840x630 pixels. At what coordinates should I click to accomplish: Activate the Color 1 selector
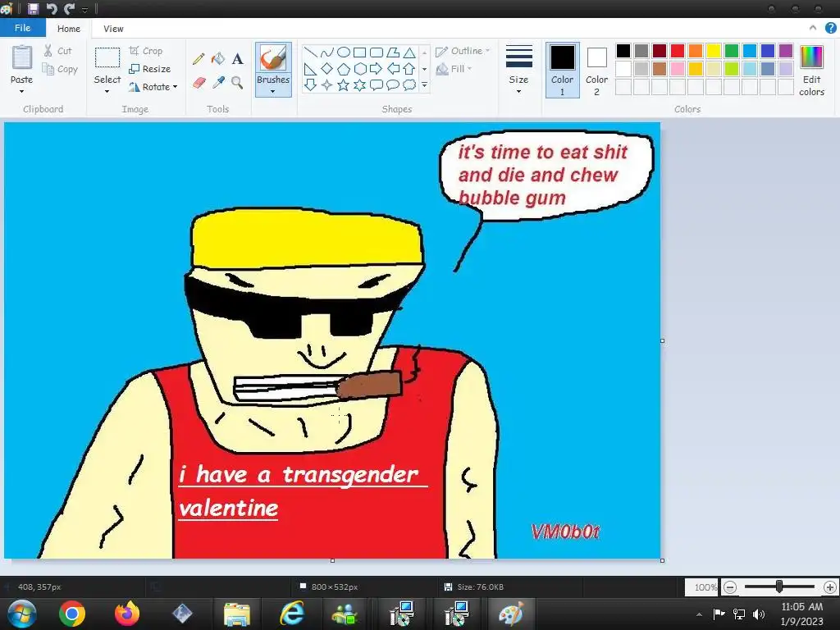563,71
